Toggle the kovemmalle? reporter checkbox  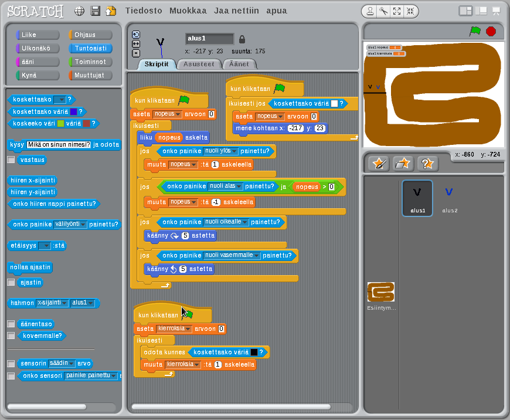click(11, 336)
